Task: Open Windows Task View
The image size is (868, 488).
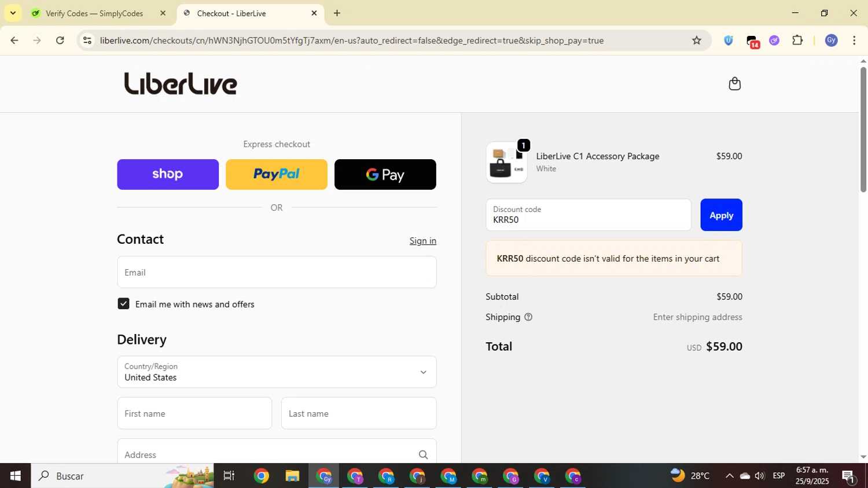Action: (x=229, y=476)
